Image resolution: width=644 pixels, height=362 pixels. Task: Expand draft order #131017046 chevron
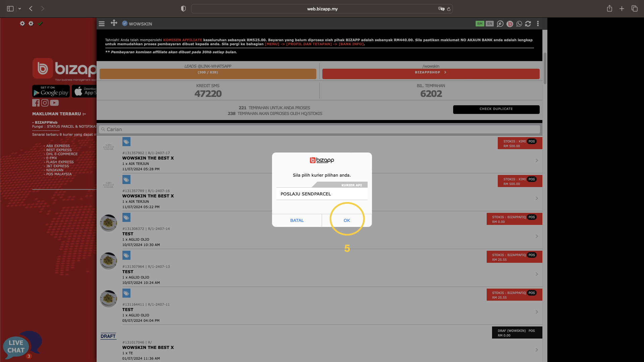pyautogui.click(x=537, y=350)
